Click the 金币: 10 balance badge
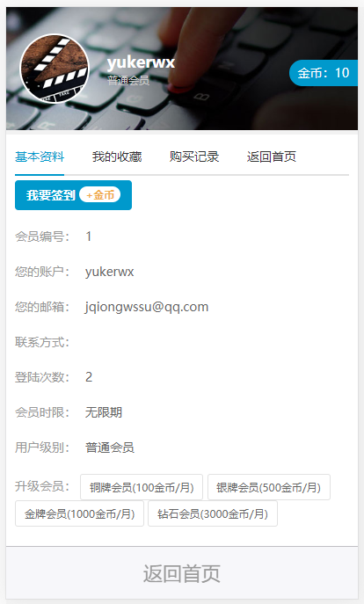The image size is (364, 604). 324,73
